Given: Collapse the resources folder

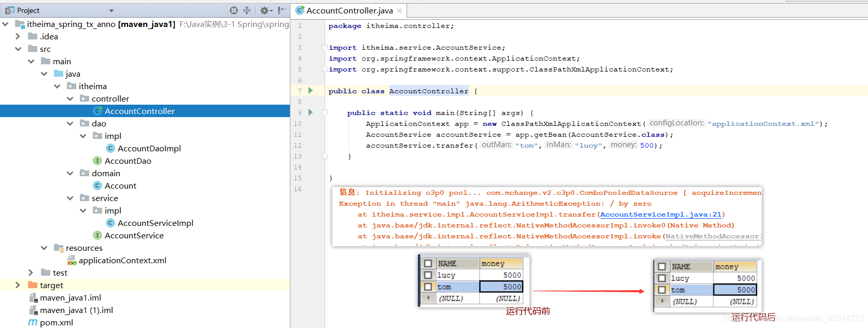Looking at the screenshot, I should pos(44,248).
